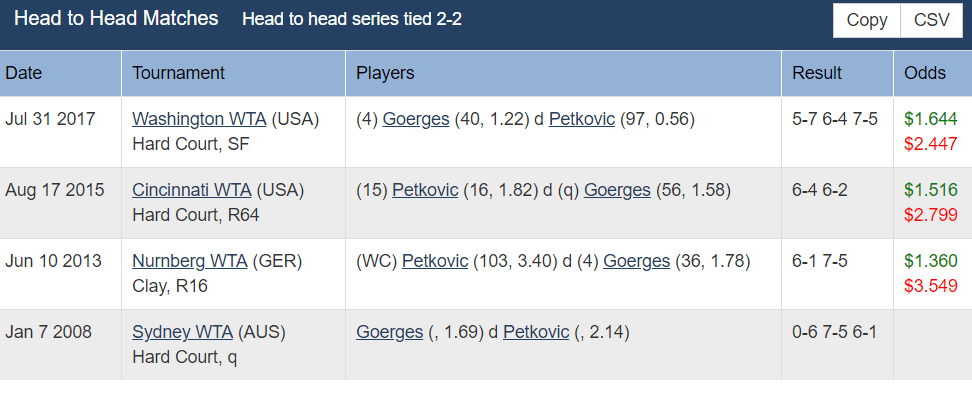The height and width of the screenshot is (399, 972).
Task: Click Goerges link in Sydney row
Action: [x=389, y=333]
